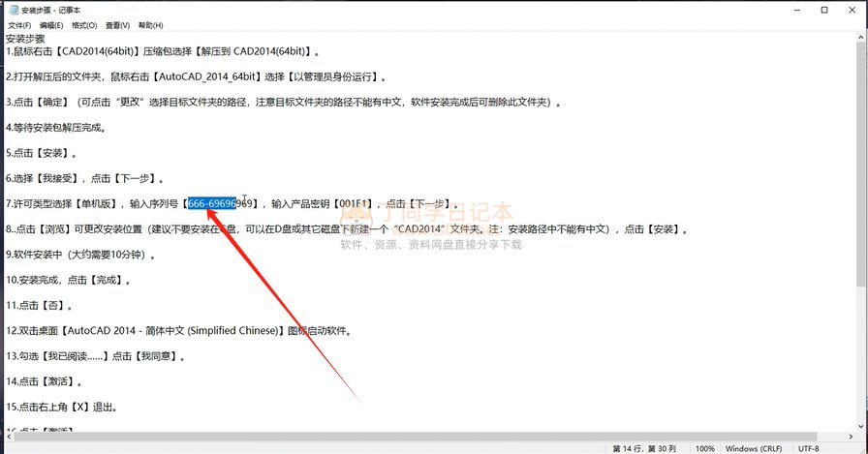Viewport: 868px width, 454px height.
Task: Click line 8 starting with 点击【浏览】
Action: [347, 228]
